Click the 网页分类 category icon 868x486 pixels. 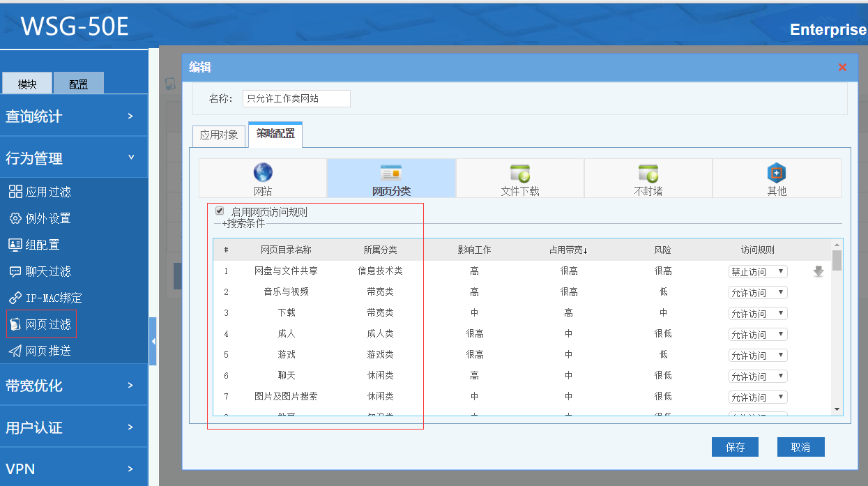click(391, 173)
